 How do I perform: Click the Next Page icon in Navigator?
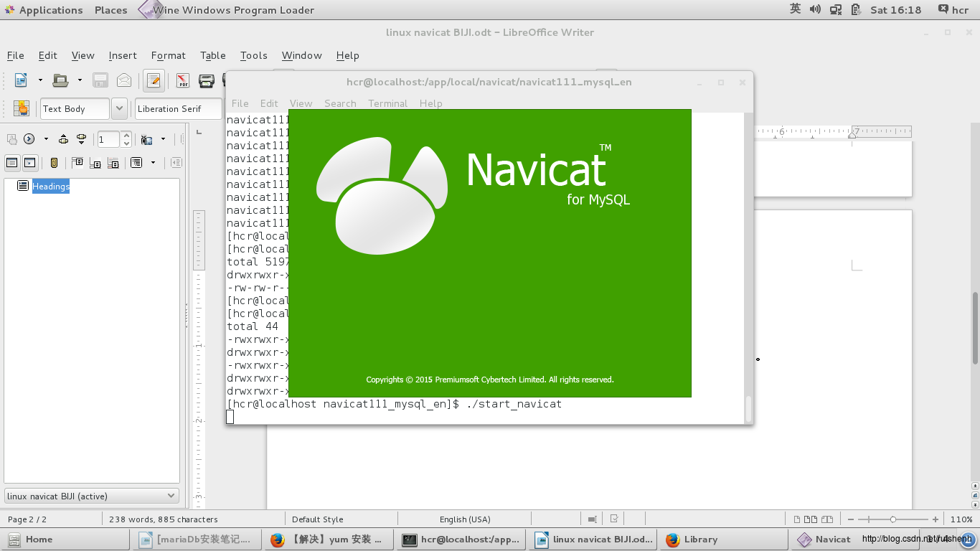(81, 139)
